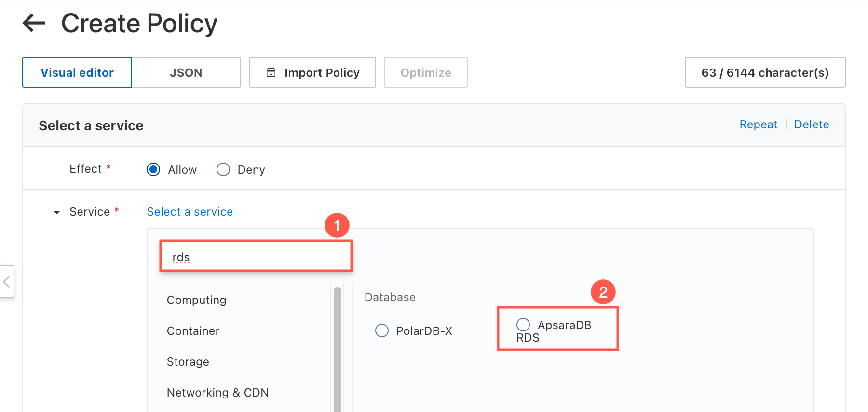Click the import icon in Import Policy
The width and height of the screenshot is (868, 412).
point(271,73)
